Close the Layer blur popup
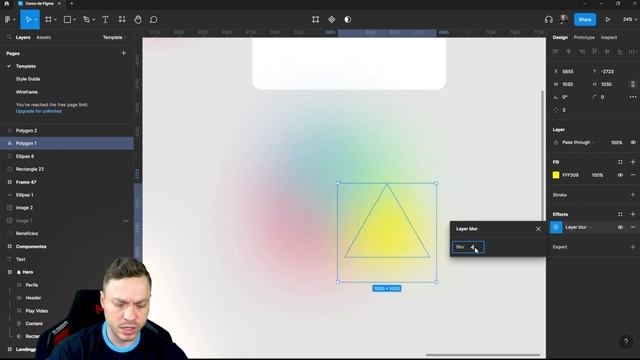Screen dimensions: 640x360 click(x=538, y=229)
